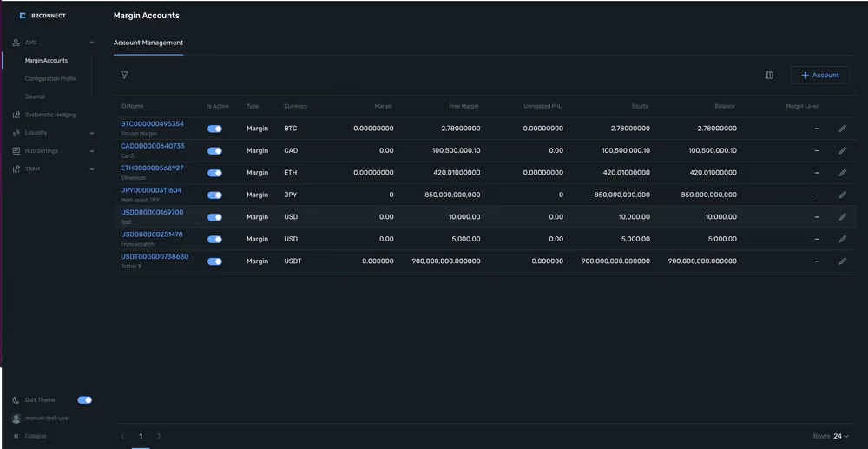Click the manual-test-user name
This screenshot has height=449, width=868.
[x=48, y=418]
